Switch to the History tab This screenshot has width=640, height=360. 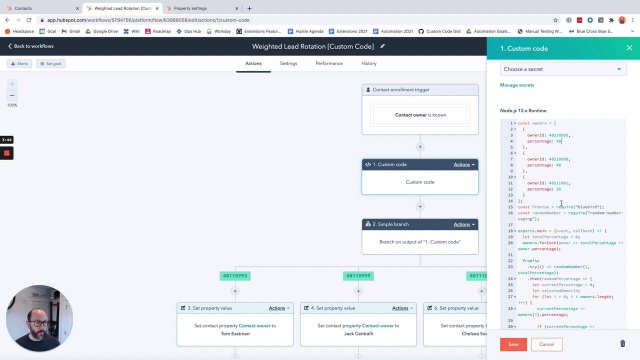(369, 64)
